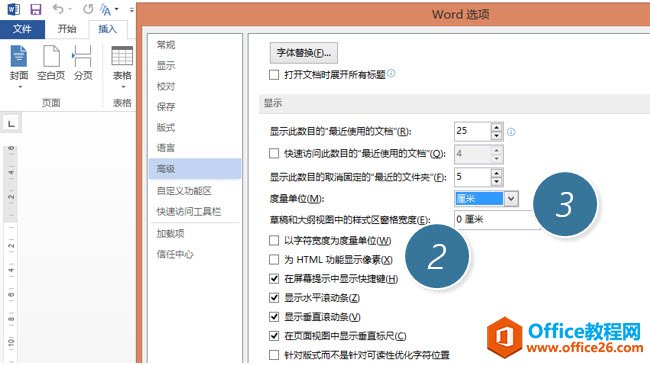
Task: Open the undo history dropdown arrow
Action: tap(70, 9)
